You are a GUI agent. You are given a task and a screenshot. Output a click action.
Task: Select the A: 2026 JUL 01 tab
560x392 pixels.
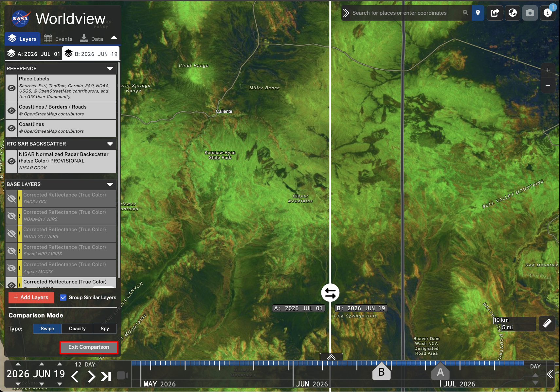tap(34, 54)
